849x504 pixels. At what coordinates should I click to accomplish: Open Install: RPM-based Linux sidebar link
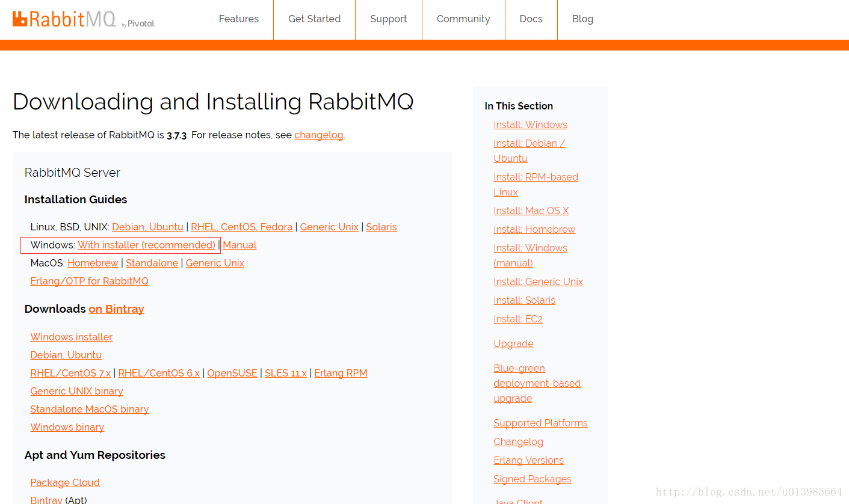point(536,184)
